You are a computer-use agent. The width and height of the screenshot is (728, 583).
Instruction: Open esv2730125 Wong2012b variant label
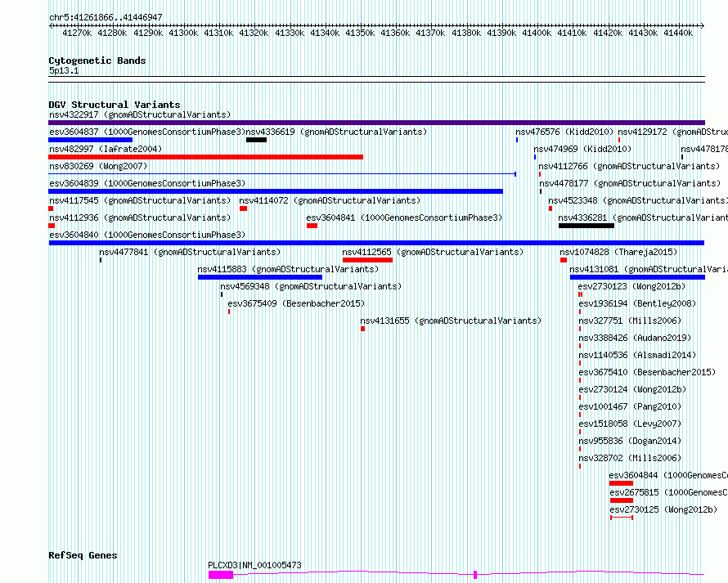click(x=664, y=509)
